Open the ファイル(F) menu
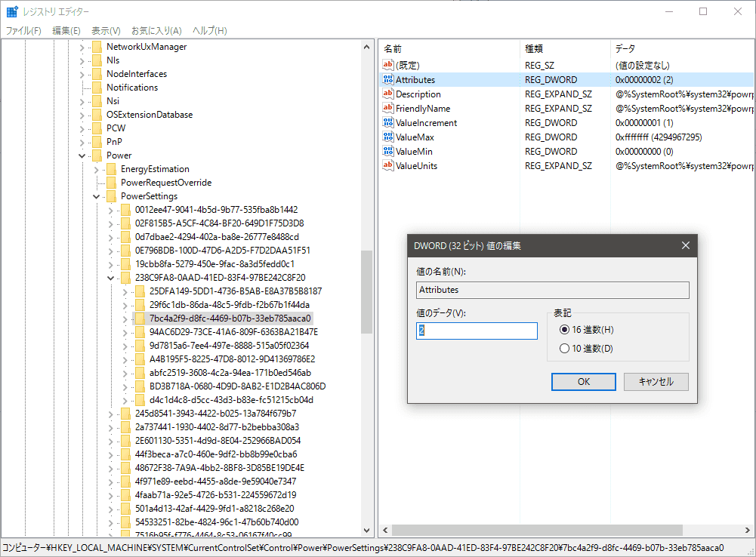The height and width of the screenshot is (557, 756). [23, 31]
